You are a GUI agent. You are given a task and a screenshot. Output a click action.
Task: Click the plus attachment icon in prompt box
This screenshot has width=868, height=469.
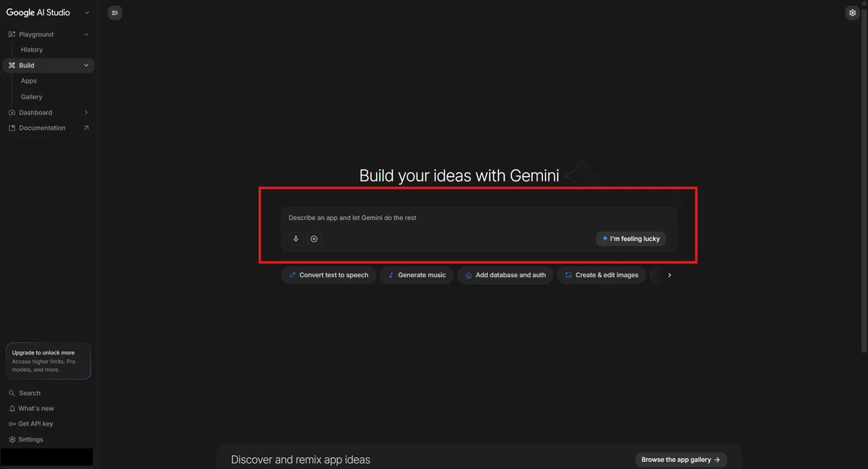tap(314, 239)
